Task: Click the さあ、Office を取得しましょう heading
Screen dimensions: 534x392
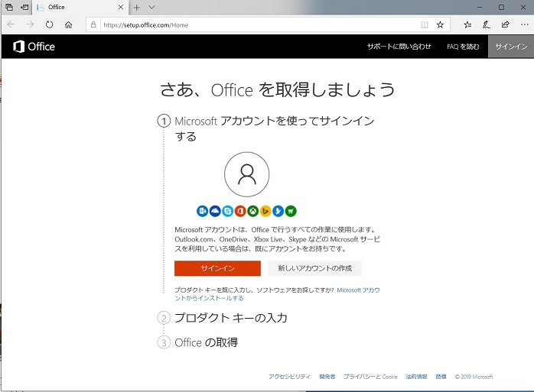Action: 277,90
